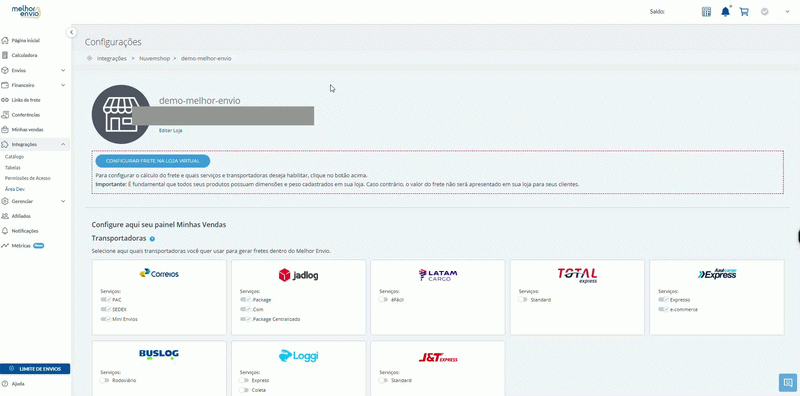Click the Transportadoras info tooltip icon

tap(153, 239)
